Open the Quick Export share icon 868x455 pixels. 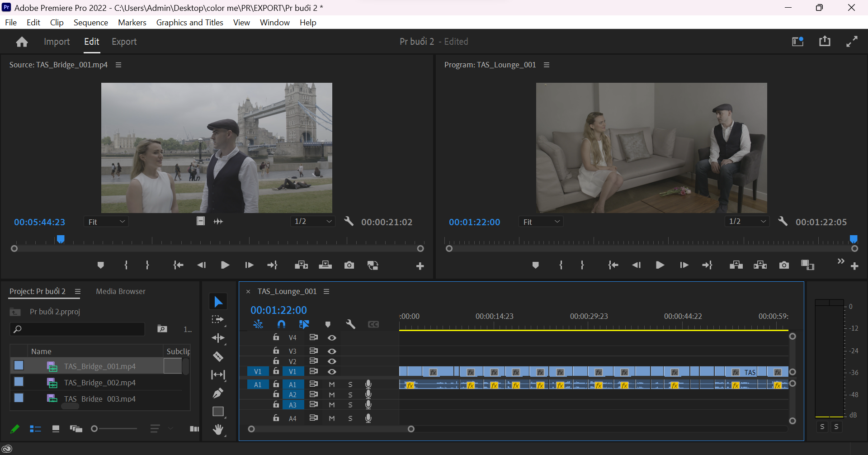click(825, 41)
